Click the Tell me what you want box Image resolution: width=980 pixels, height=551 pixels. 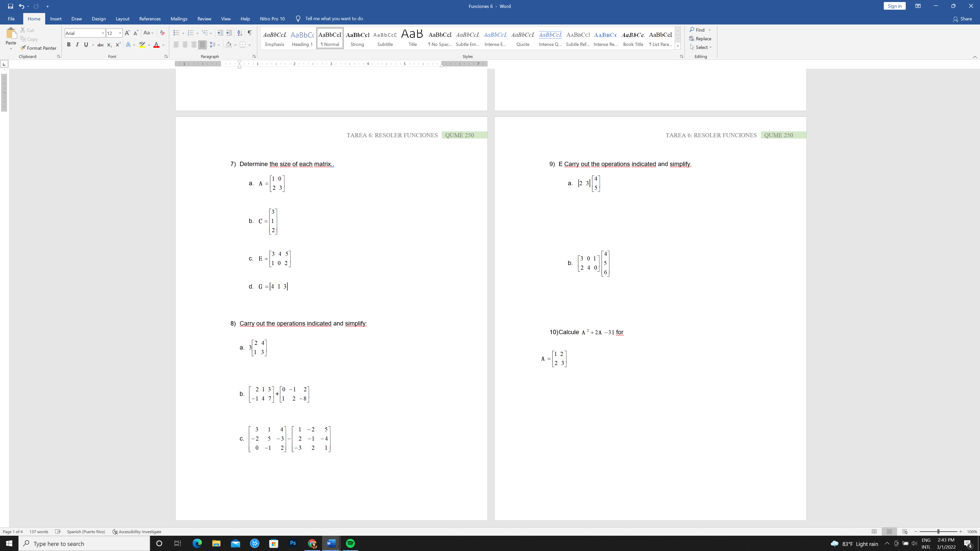(x=334, y=19)
